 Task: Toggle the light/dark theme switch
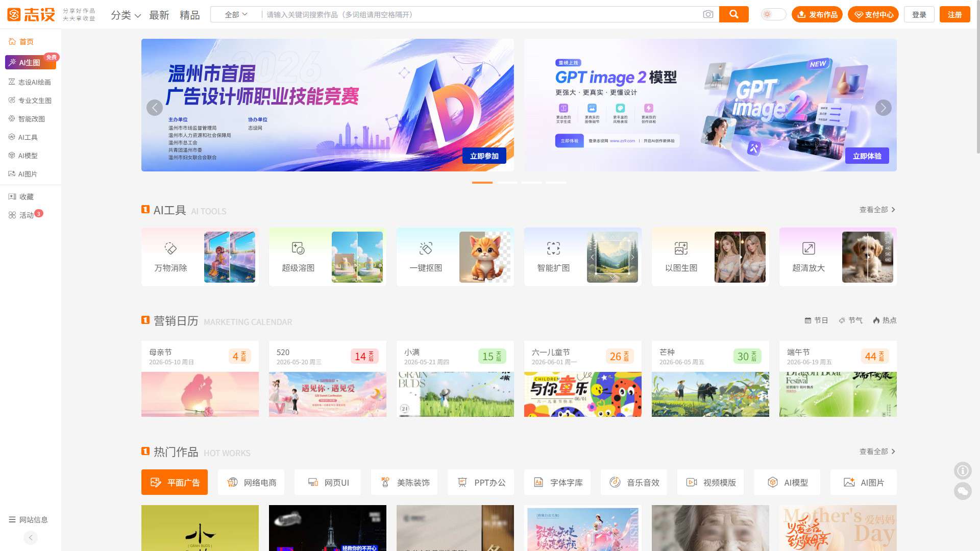tap(773, 14)
